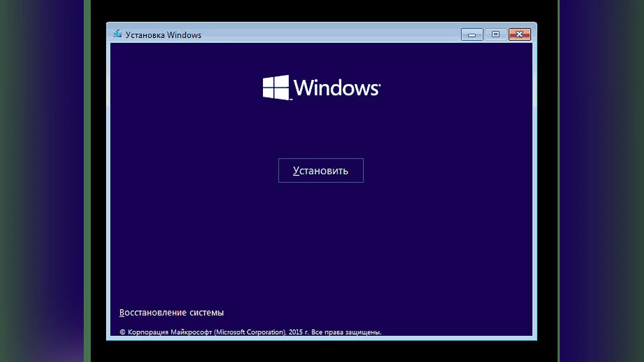Click the copyright symbol at the bottom
Screen dimensions: 644x362
[x=122, y=332]
